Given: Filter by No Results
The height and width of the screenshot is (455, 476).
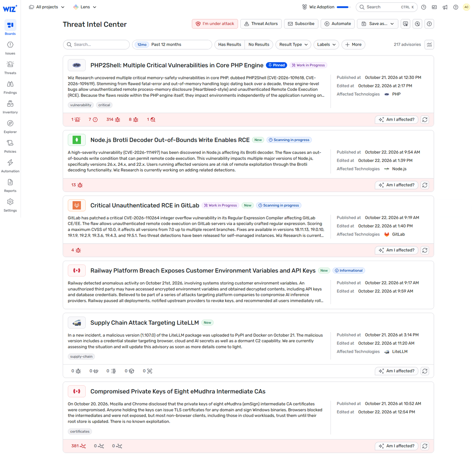Looking at the screenshot, I should 259,45.
